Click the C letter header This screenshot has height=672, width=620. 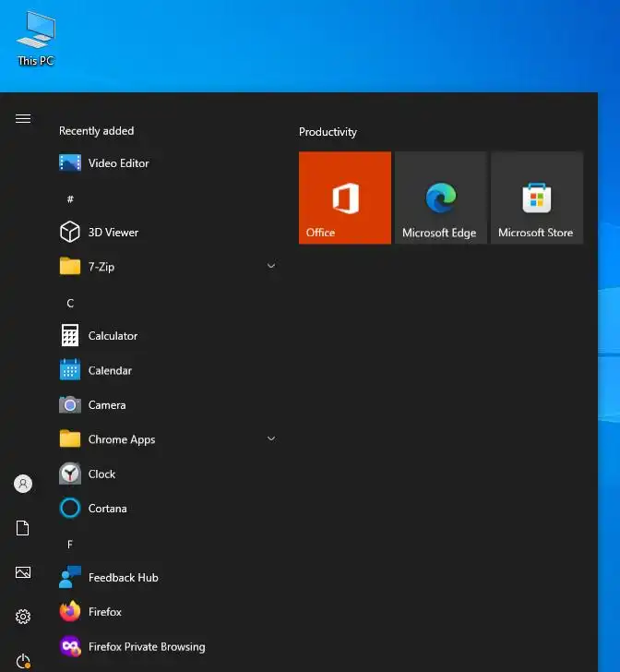70,304
